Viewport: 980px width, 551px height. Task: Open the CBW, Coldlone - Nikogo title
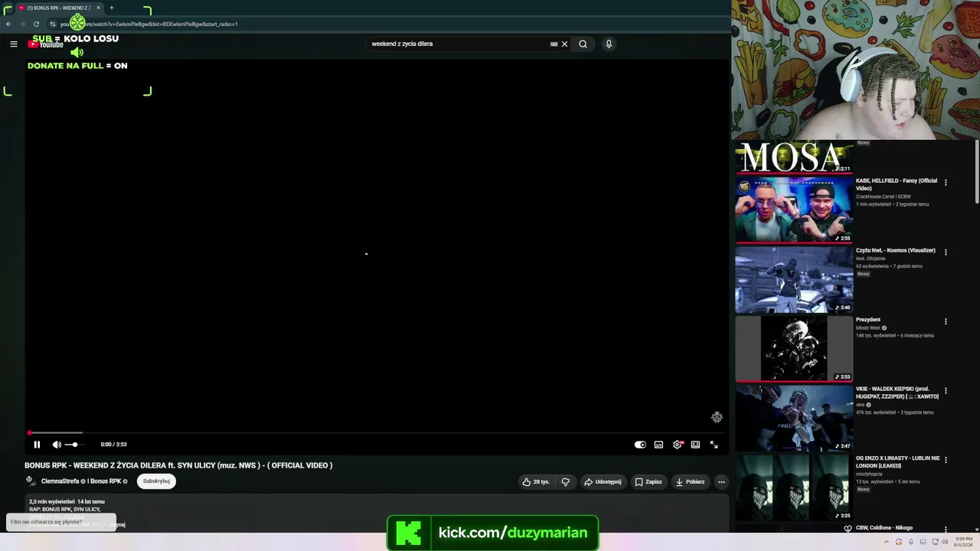[884, 528]
